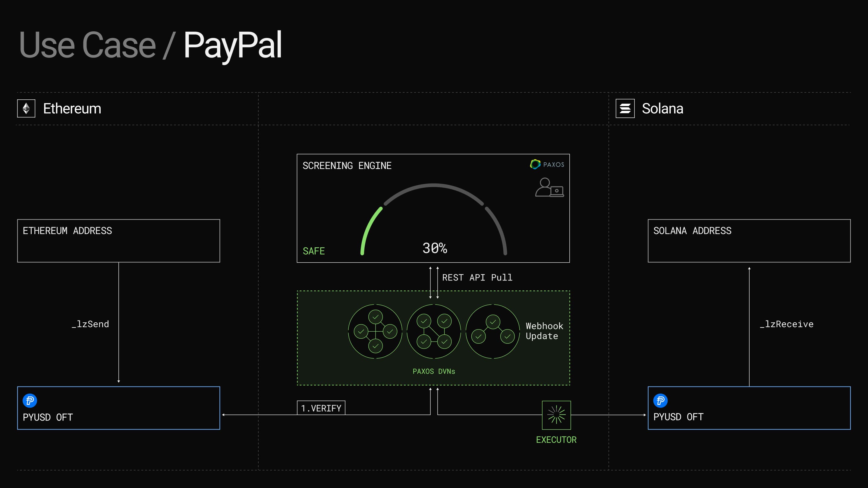Click the Webhook Update text
The image size is (868, 488).
[544, 331]
